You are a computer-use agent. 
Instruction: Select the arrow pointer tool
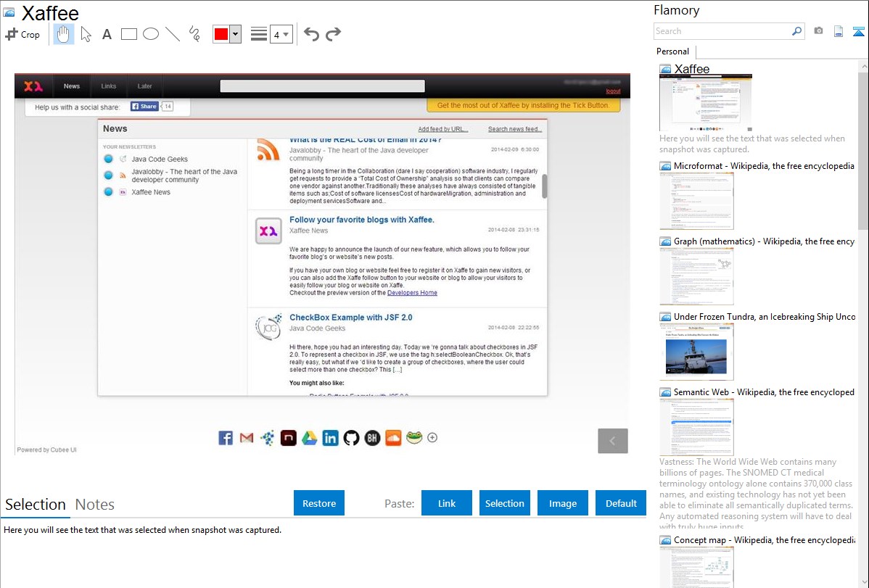point(86,34)
